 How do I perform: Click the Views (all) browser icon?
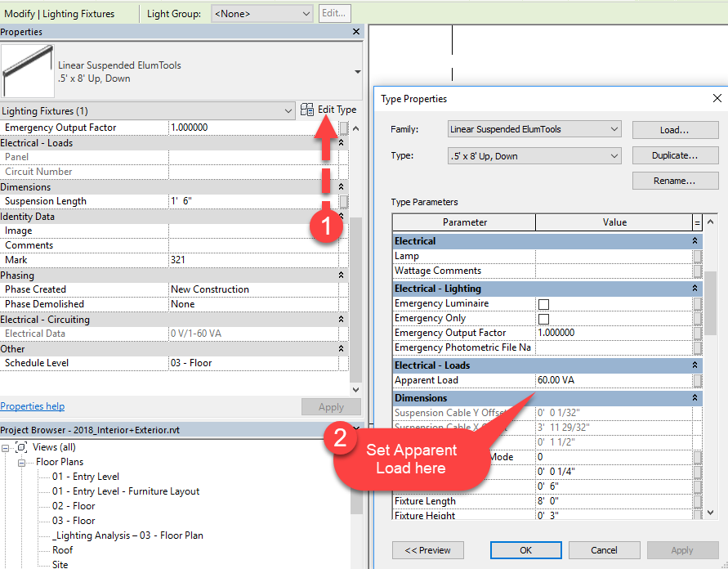point(21,447)
